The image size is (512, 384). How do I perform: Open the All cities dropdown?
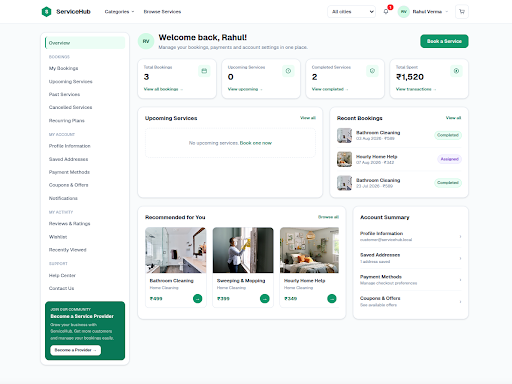(351, 12)
